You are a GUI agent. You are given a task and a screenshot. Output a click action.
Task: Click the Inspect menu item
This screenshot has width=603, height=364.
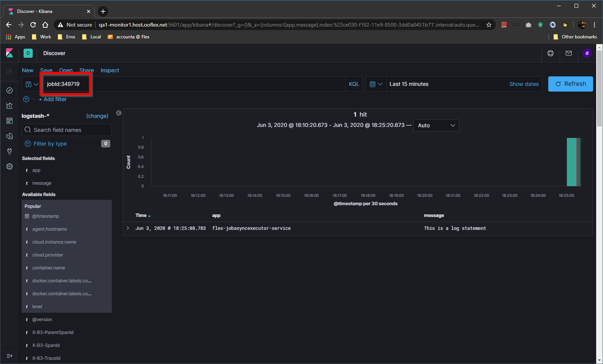(109, 70)
